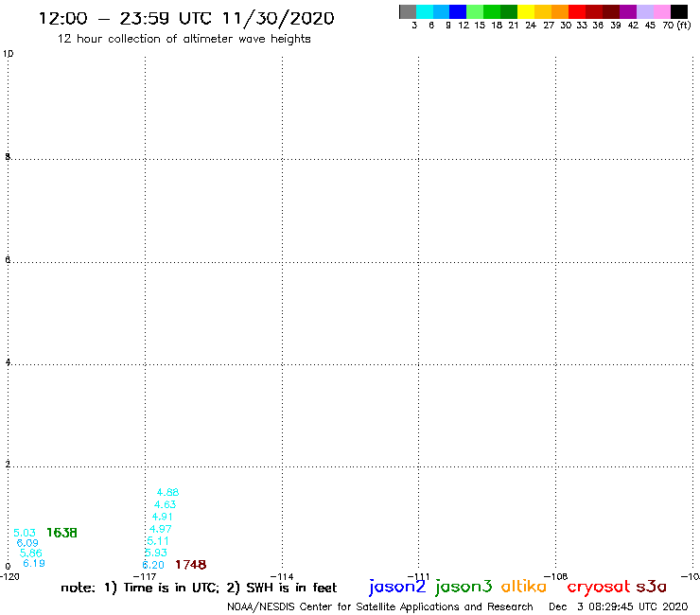Click the jason2 satellite legend label
The height and width of the screenshot is (615, 700).
397,587
